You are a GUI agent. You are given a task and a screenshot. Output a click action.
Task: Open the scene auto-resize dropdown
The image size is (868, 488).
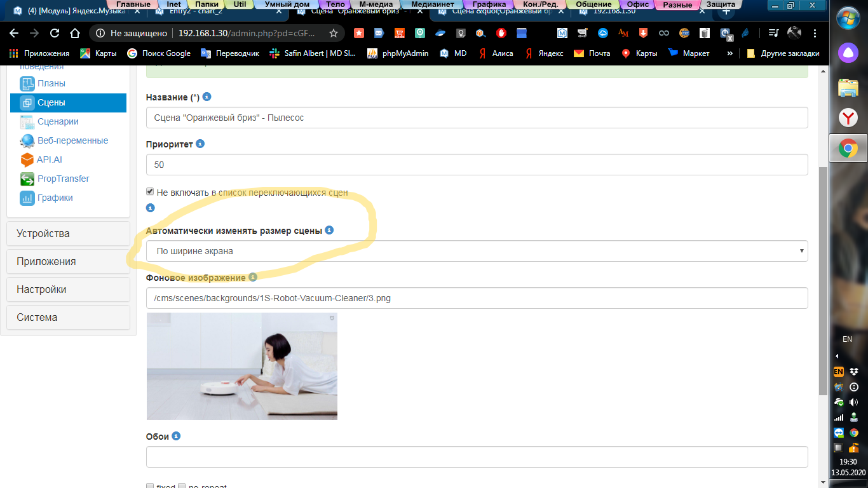click(477, 251)
